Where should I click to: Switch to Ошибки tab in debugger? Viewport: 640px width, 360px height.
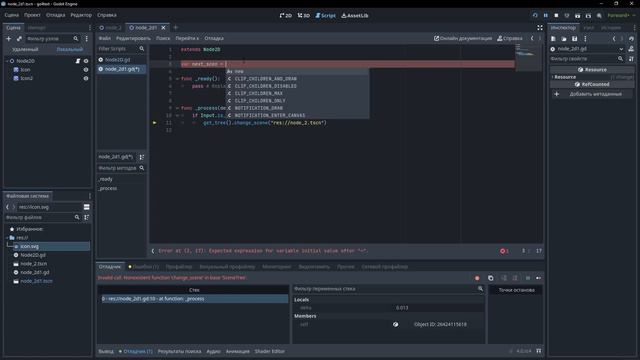[x=143, y=267]
